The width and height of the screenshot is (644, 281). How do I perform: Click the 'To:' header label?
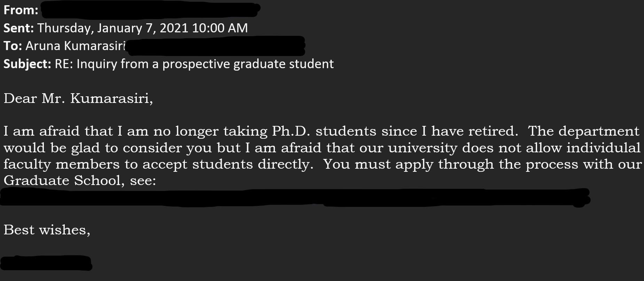point(13,46)
